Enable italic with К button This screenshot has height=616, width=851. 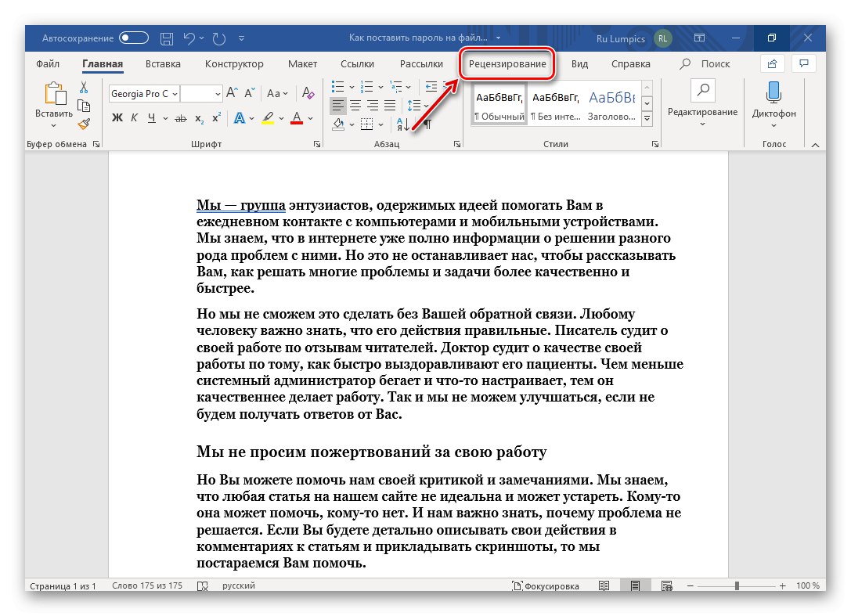(x=134, y=116)
